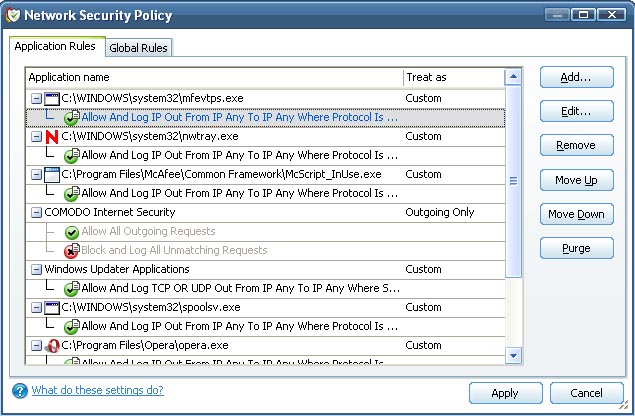
Task: Click red block icon for Block and Log rule
Action: pos(72,251)
